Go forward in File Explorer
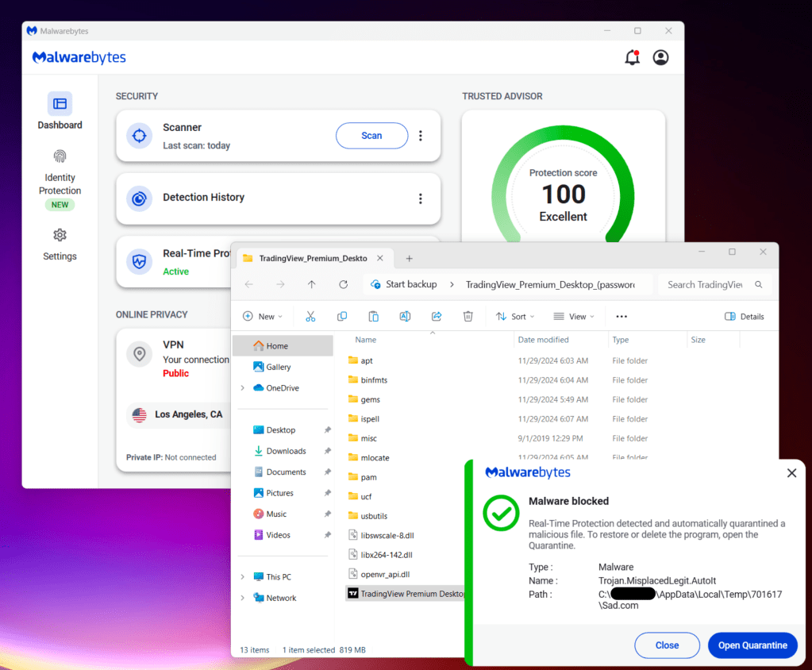Viewport: 812px width, 670px height. (x=280, y=284)
